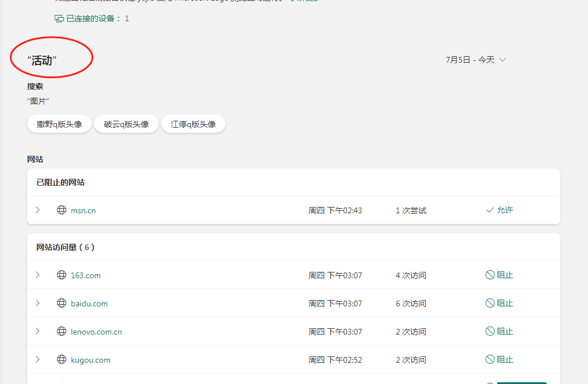
Task: Block the kugou.com website
Action: click(499, 359)
